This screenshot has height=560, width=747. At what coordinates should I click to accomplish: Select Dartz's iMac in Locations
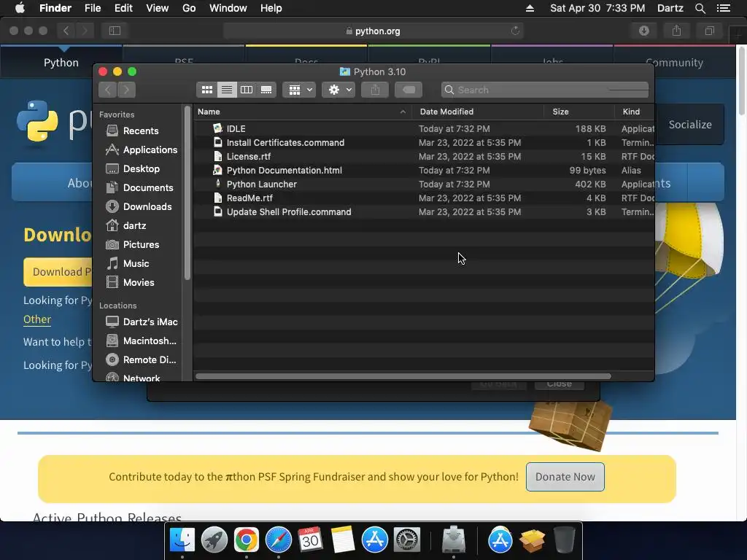142,322
